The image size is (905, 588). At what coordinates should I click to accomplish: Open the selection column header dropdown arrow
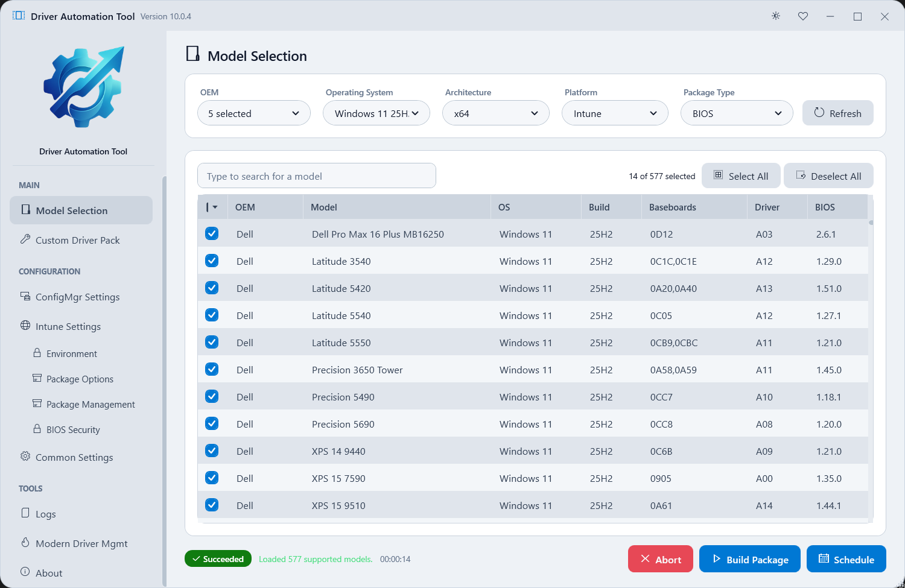coord(215,207)
